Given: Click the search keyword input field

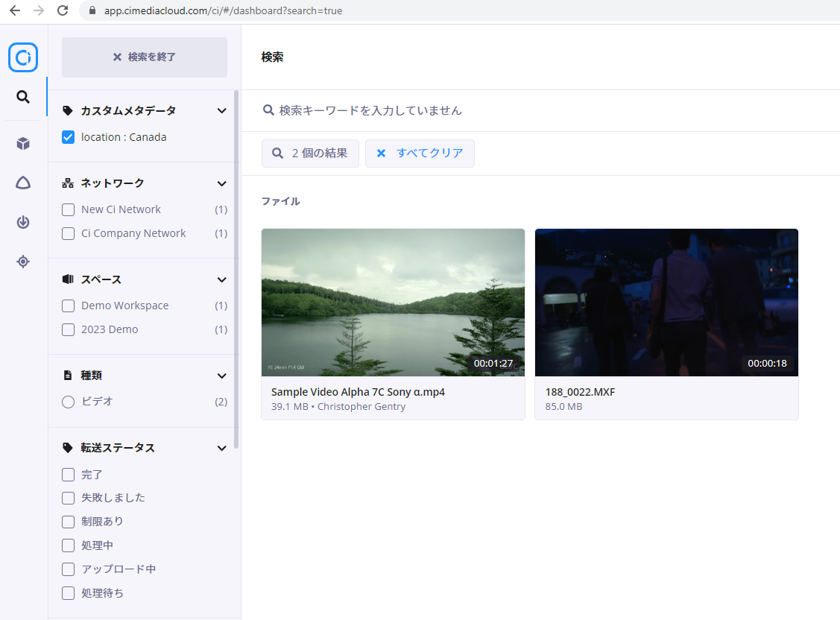Looking at the screenshot, I should 540,110.
